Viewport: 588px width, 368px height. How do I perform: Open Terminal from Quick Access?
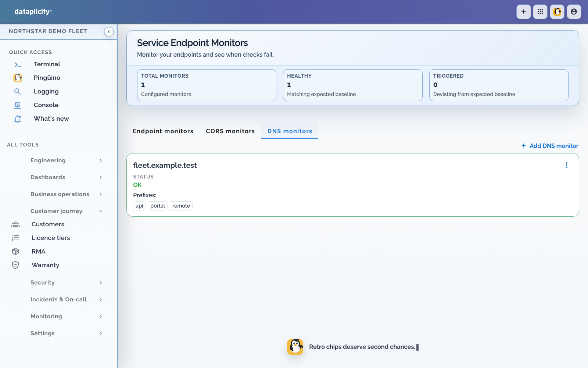(x=47, y=64)
